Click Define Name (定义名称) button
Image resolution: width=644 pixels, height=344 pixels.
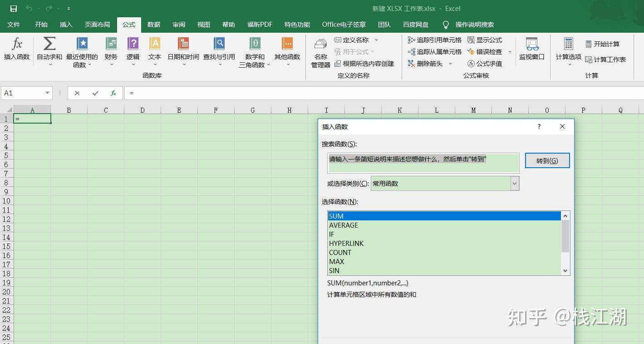(352, 40)
